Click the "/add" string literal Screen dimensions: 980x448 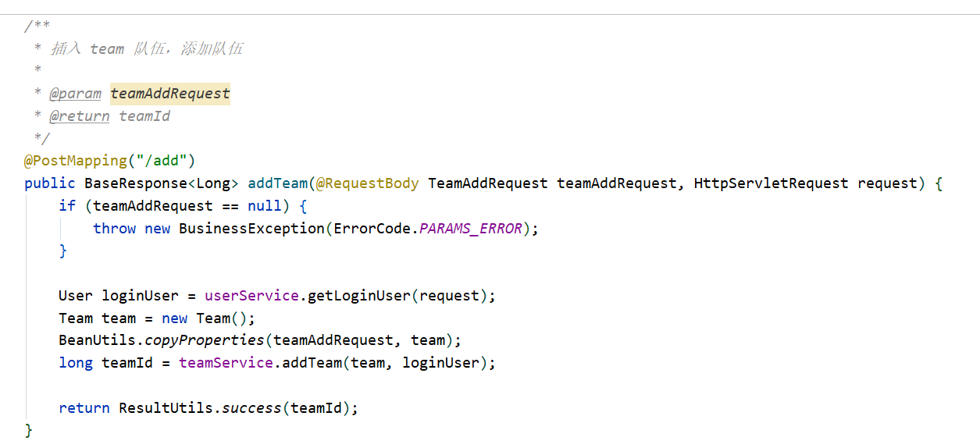pyautogui.click(x=162, y=161)
